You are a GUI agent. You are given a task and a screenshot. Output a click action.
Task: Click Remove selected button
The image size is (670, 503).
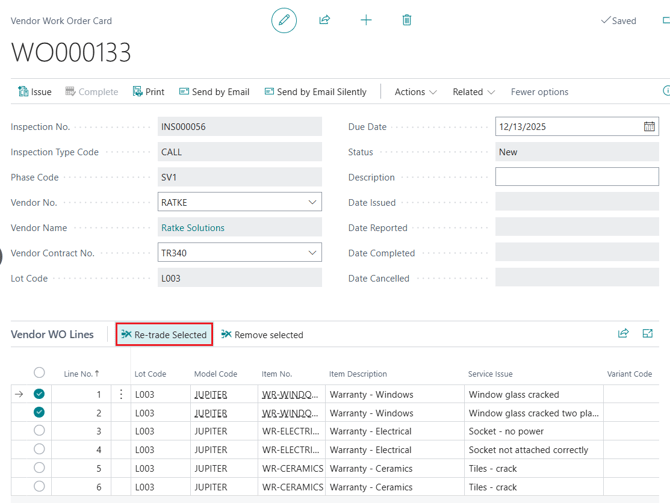coord(262,334)
